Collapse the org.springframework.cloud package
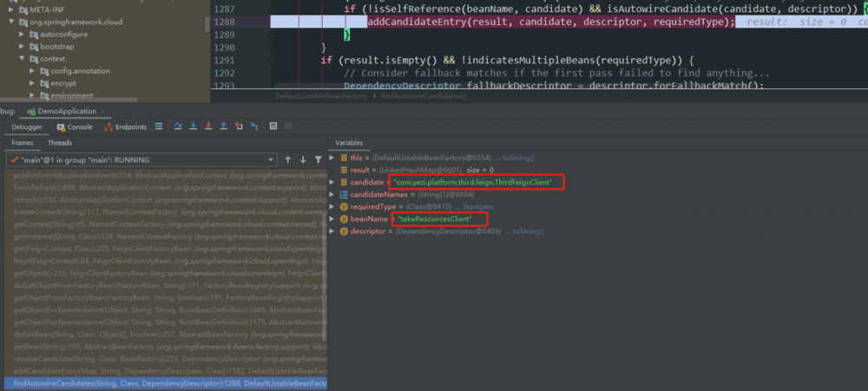The height and width of the screenshot is (391, 868). tap(11, 23)
